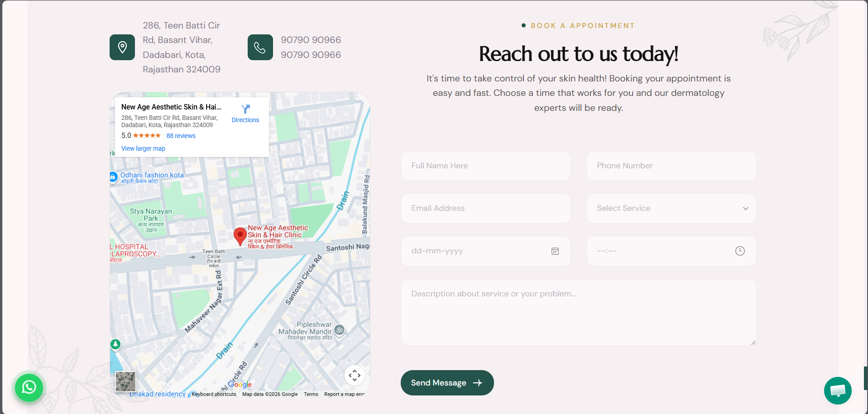
Task: Open the WhatsApp chat button
Action: pyautogui.click(x=29, y=387)
